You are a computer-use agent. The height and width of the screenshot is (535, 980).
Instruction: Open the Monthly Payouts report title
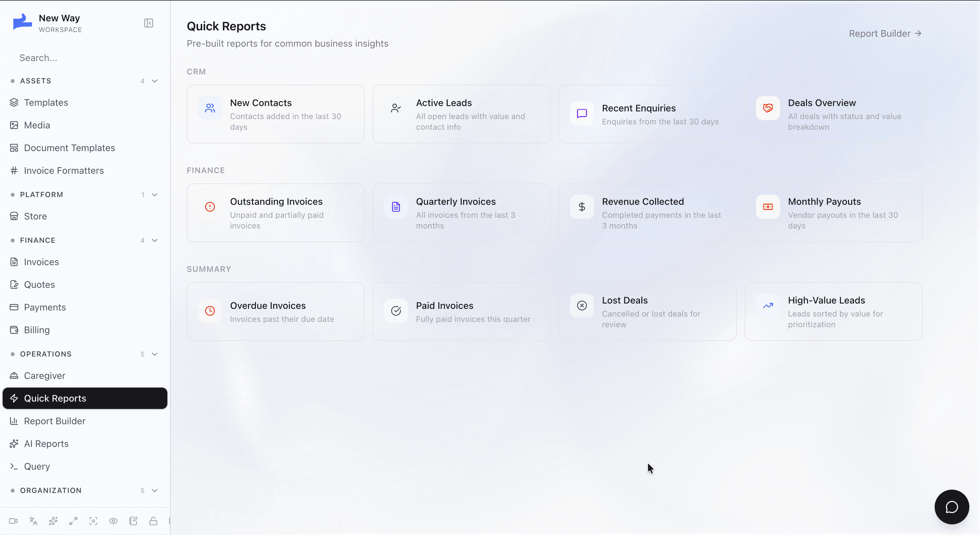pos(824,201)
